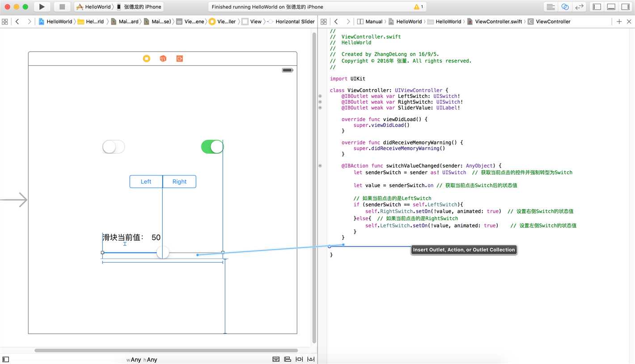Click the "override func viewDidLoad()" line
The height and width of the screenshot is (364, 635).
[385, 119]
